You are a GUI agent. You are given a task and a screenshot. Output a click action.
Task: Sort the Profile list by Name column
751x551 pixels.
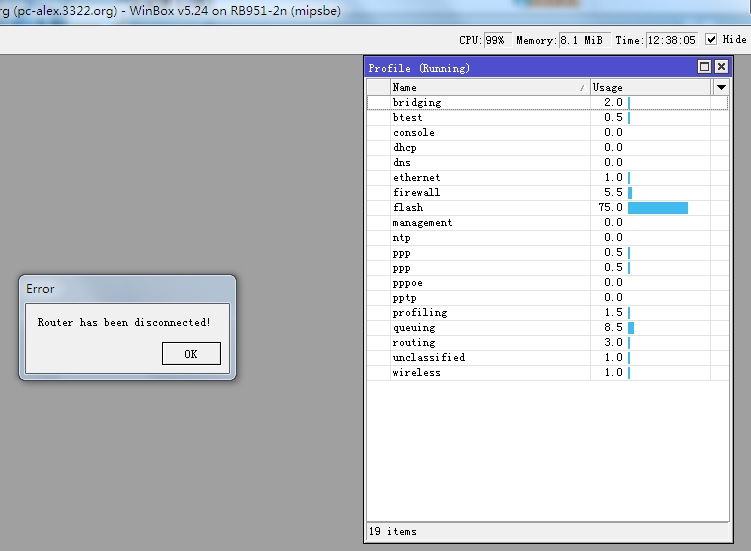(490, 87)
